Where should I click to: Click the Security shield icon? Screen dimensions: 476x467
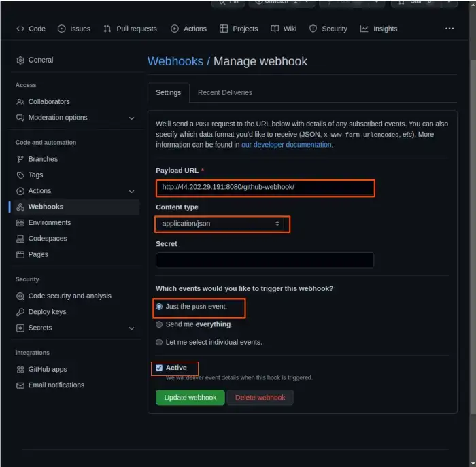313,29
